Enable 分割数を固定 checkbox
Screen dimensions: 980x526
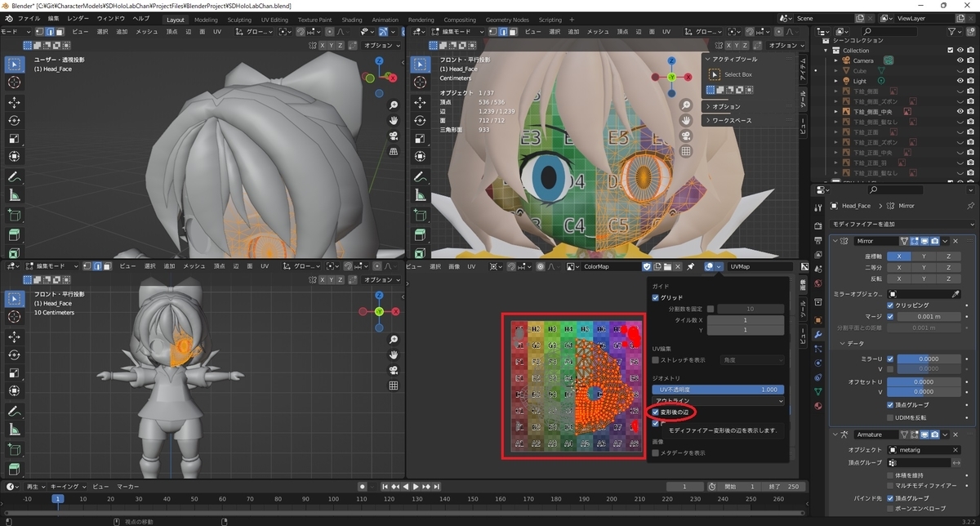(x=710, y=309)
